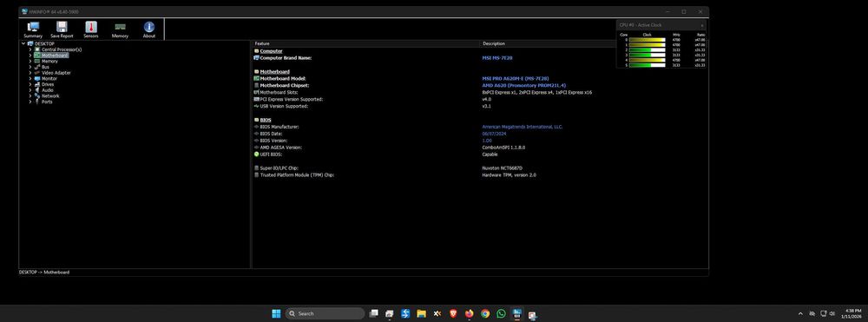This screenshot has height=322, width=868.
Task: Select Trusted Platform Module (TPM) Chip row
Action: click(481, 174)
